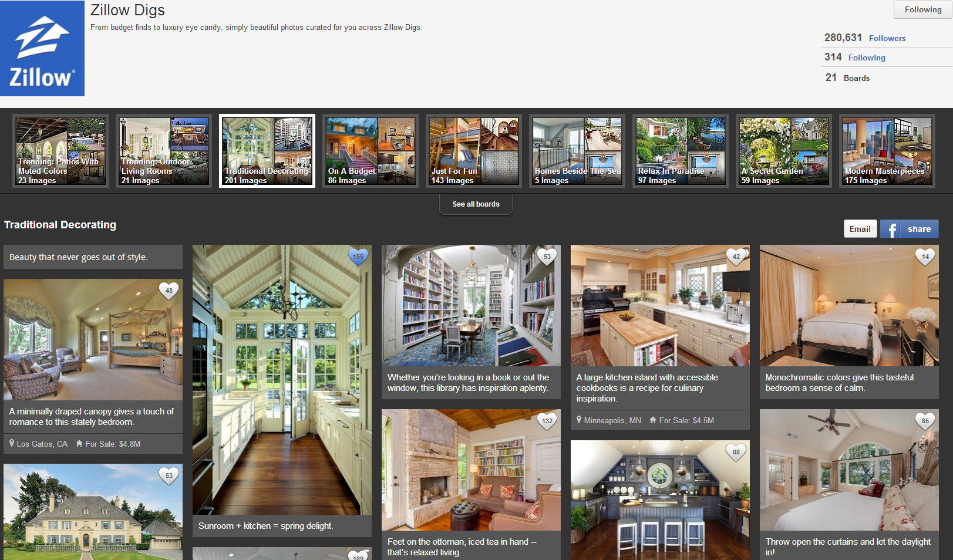Screen dimensions: 953x560
Task: Click caption 'Feet on the ottoman, iced tea in hand'
Action: click(462, 547)
